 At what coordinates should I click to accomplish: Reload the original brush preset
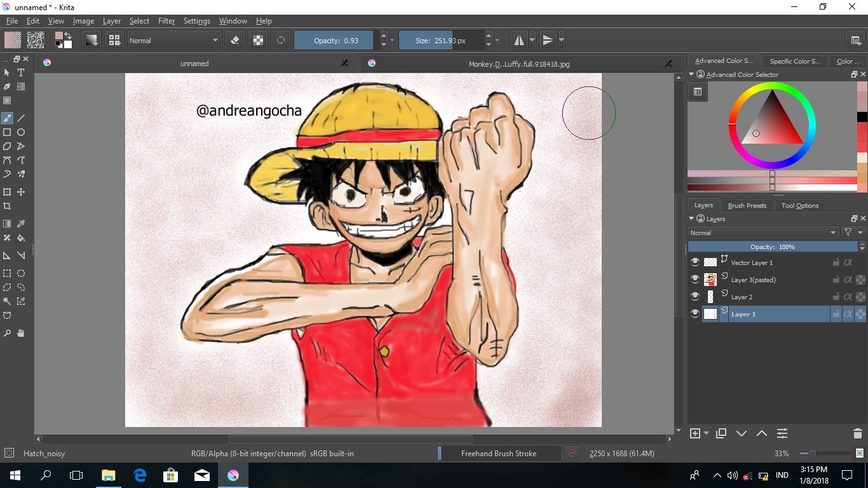[x=280, y=40]
